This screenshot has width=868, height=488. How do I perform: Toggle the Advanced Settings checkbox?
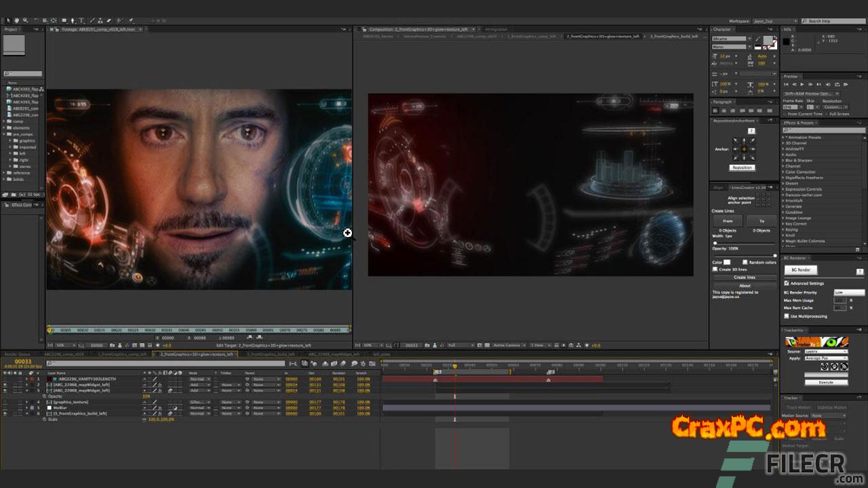tap(787, 283)
